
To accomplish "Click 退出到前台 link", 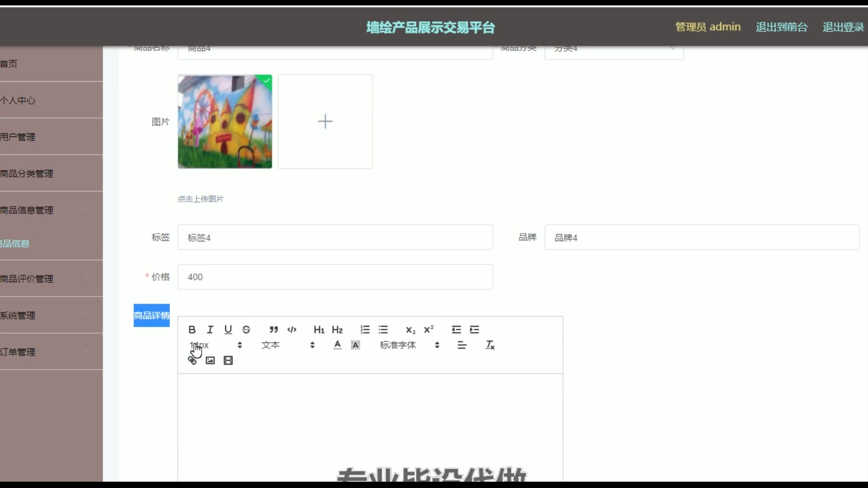I will pos(781,27).
